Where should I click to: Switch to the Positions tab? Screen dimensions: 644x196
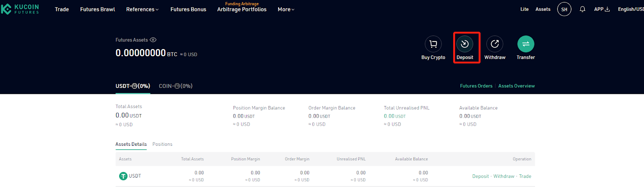(162, 144)
